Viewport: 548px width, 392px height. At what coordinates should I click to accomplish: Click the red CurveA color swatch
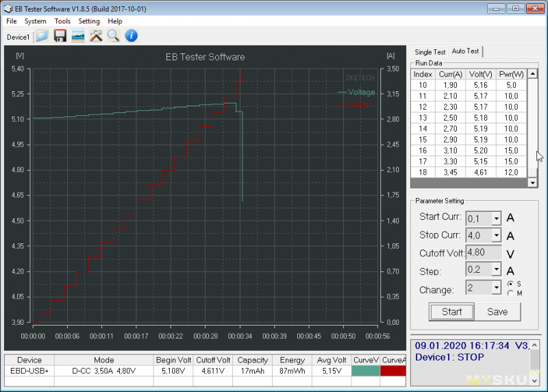tap(393, 371)
